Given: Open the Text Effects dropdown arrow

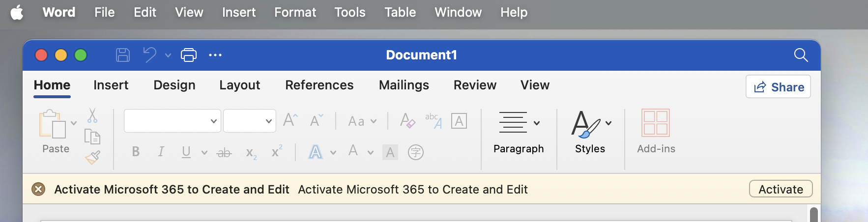Looking at the screenshot, I should point(333,153).
